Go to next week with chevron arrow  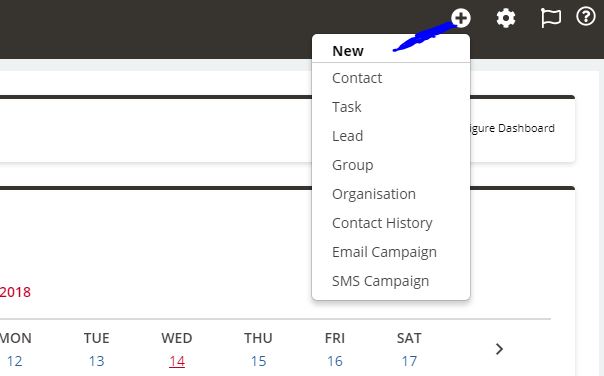coord(499,349)
